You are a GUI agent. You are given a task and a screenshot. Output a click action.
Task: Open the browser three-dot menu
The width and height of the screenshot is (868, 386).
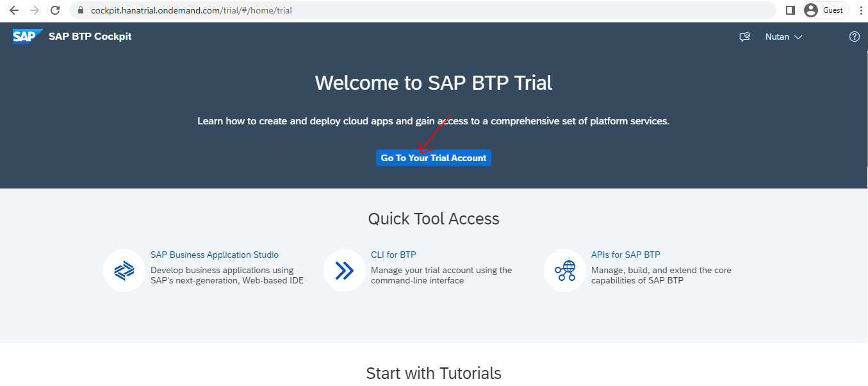click(860, 10)
